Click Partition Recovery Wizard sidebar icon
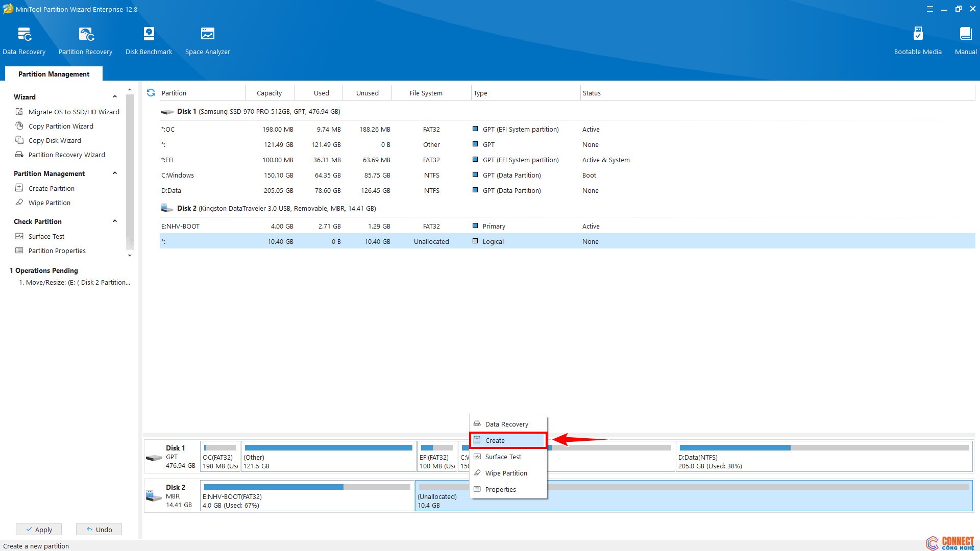This screenshot has width=980, height=551. pos(19,155)
